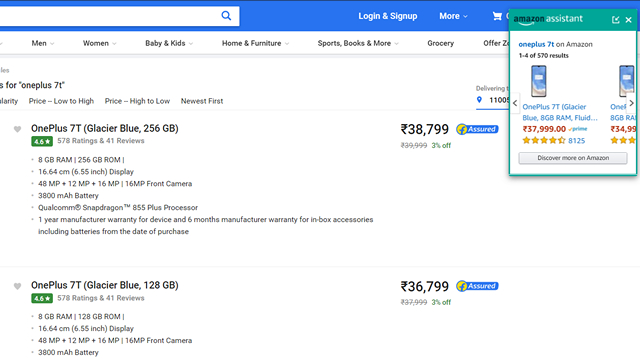
Task: Click the Assured badge next to ₹38,799
Action: point(477,129)
